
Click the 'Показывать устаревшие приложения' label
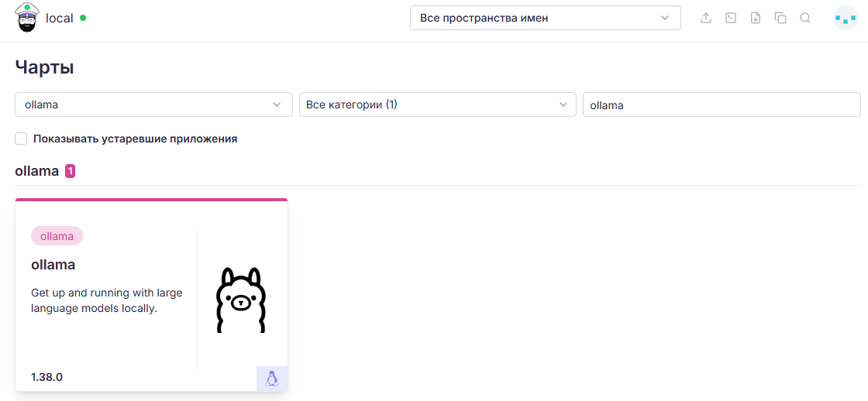(x=135, y=139)
